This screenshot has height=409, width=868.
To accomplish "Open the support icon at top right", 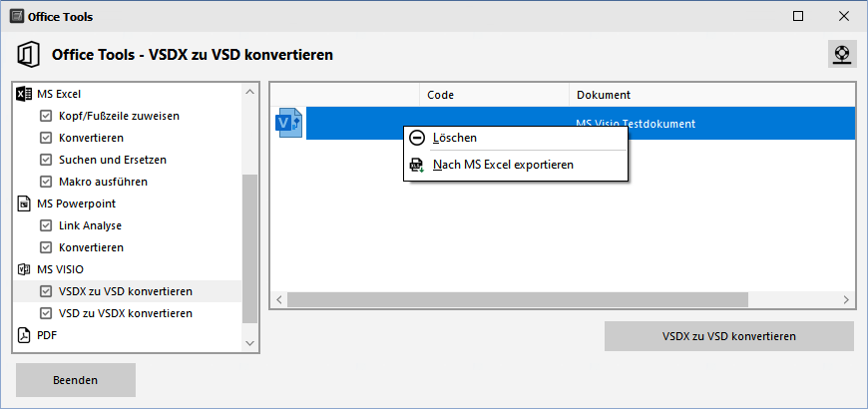I will [x=842, y=54].
